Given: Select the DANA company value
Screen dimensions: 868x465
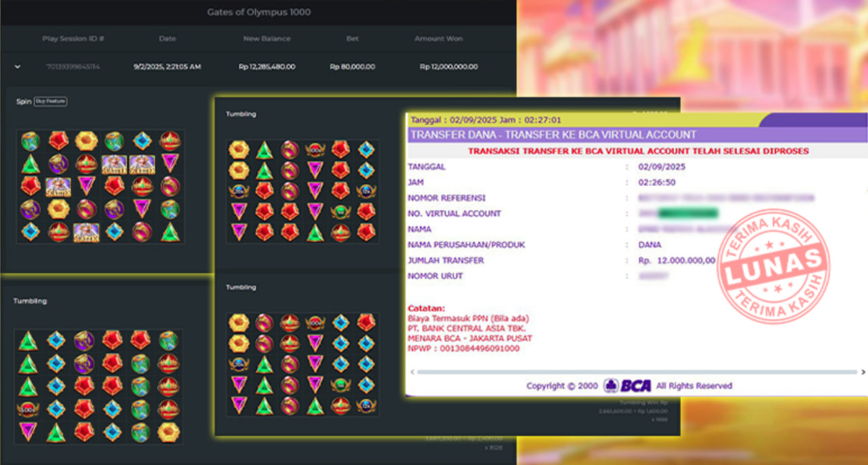Looking at the screenshot, I should coord(650,244).
